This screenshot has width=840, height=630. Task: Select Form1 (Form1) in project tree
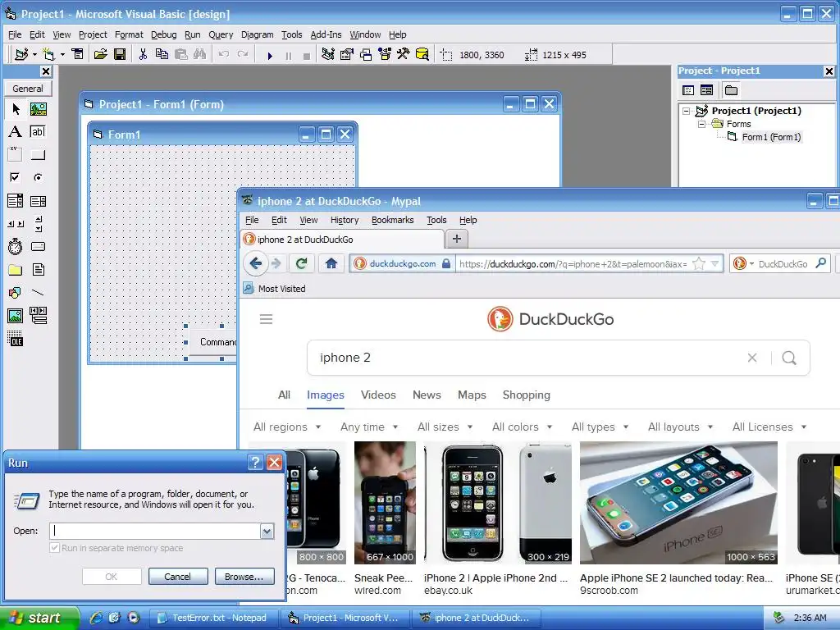[771, 137]
